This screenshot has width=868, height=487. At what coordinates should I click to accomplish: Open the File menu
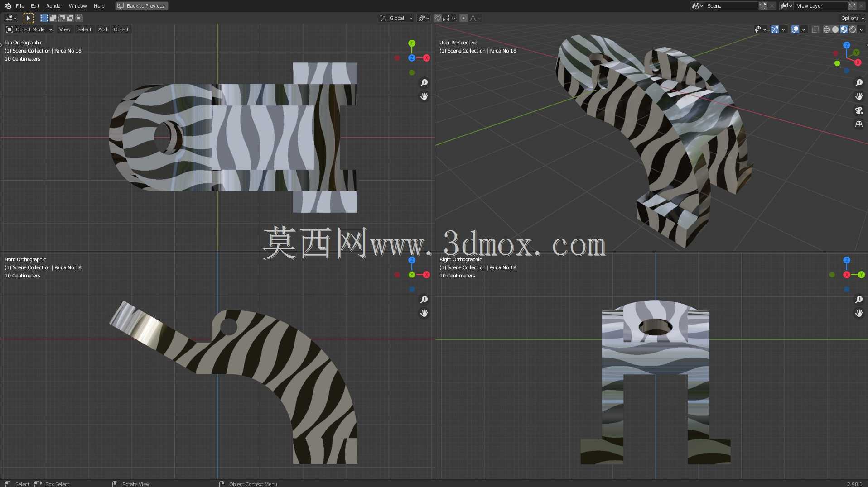20,6
